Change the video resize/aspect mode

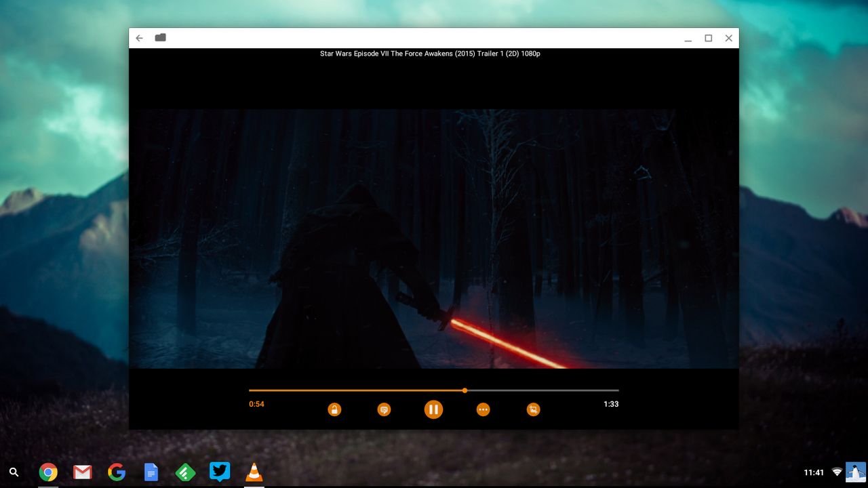coord(534,409)
